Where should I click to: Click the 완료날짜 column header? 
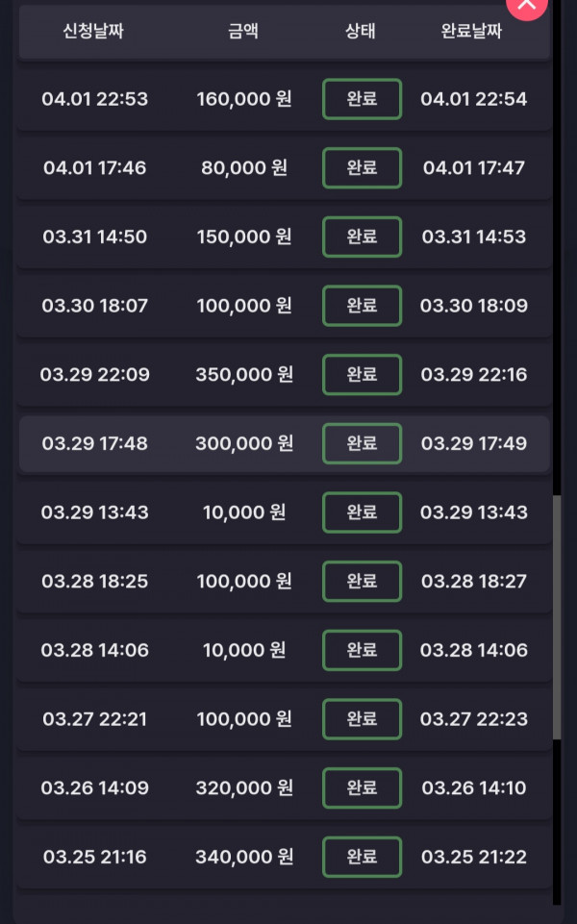471,31
